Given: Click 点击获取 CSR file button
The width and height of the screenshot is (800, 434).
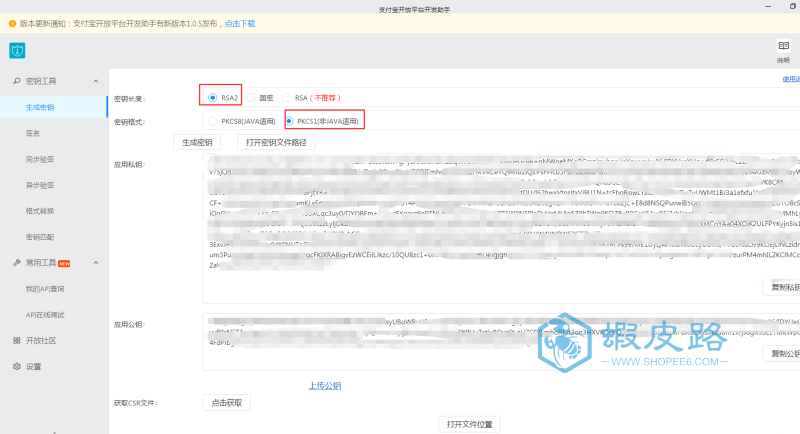Looking at the screenshot, I should pyautogui.click(x=227, y=402).
